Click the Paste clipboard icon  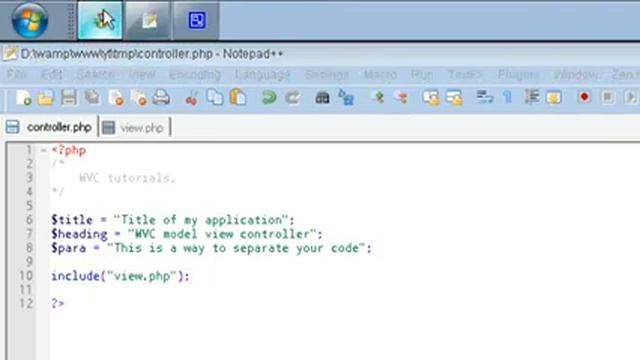(x=238, y=98)
